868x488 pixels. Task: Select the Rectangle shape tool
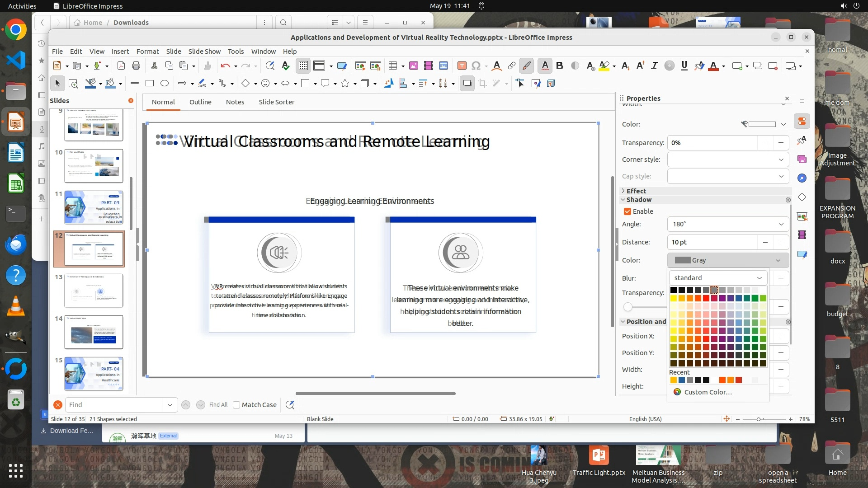pos(150,83)
